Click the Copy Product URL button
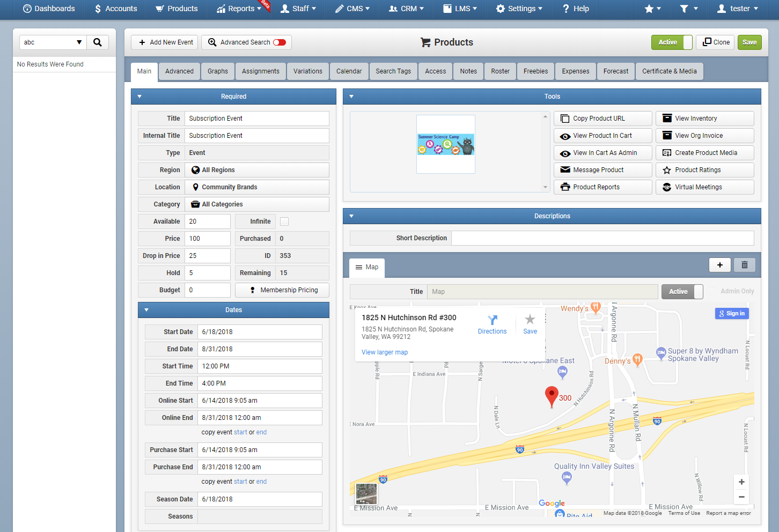Screen dimensions: 779x532 point(602,119)
